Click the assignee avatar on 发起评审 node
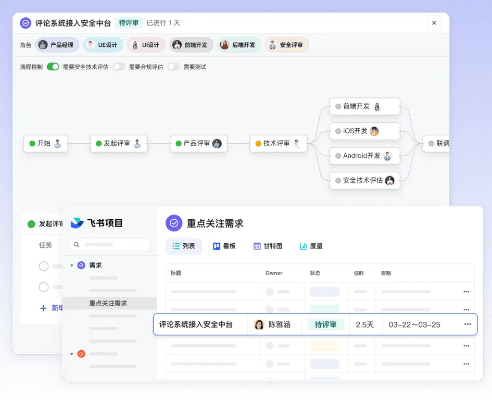The image size is (492, 400). click(137, 143)
